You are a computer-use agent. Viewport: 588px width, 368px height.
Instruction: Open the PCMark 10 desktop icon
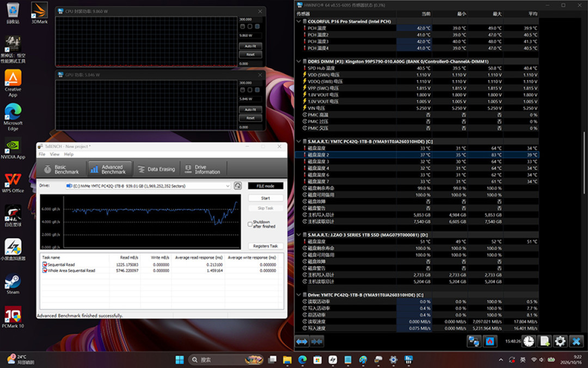(13, 317)
